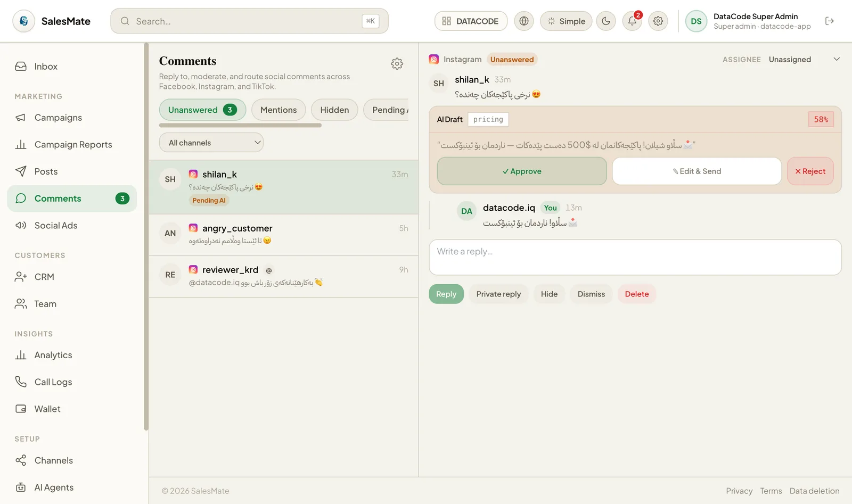This screenshot has width=852, height=504.
Task: Switch to Pending tab
Action: (x=387, y=110)
